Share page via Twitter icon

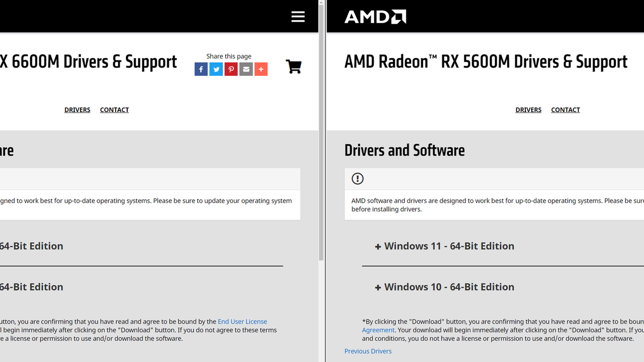216,69
